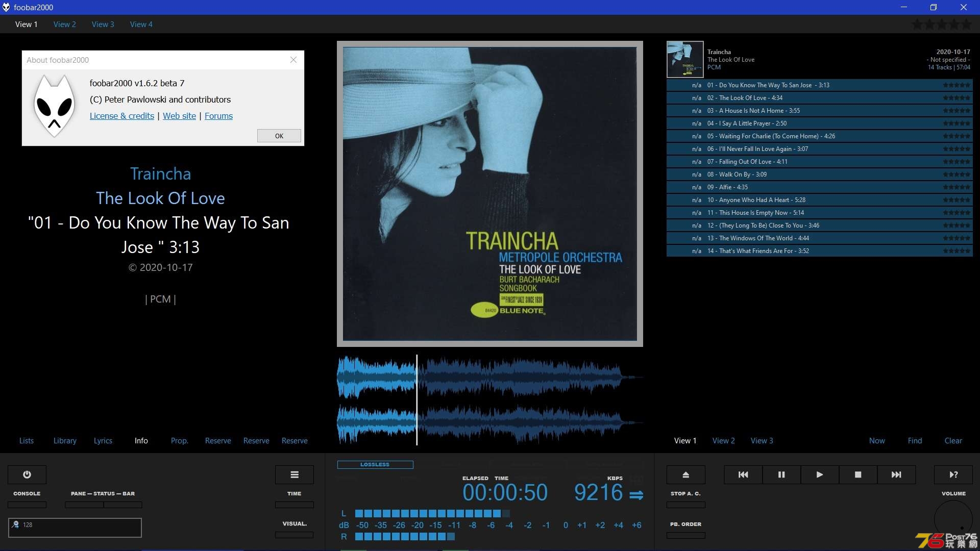Click Find under the playlist

(915, 440)
